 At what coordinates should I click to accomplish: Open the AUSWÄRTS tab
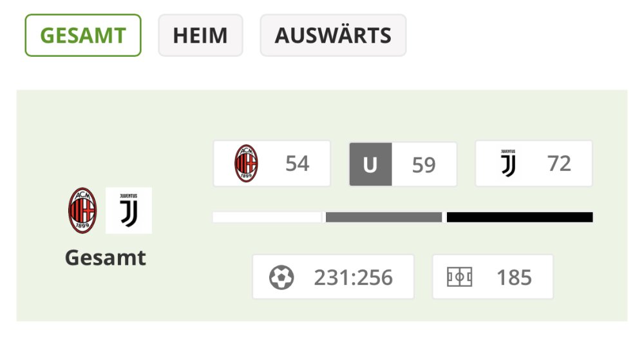click(x=333, y=35)
